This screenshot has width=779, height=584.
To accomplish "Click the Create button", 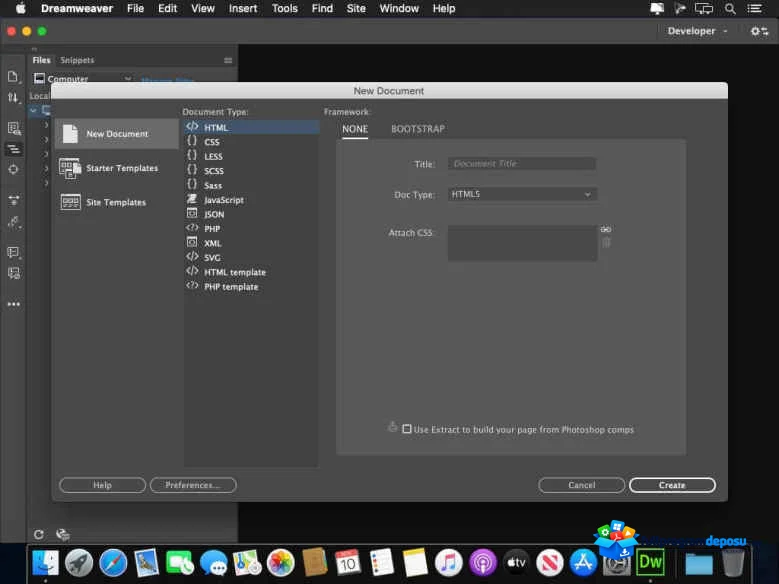I will point(672,485).
